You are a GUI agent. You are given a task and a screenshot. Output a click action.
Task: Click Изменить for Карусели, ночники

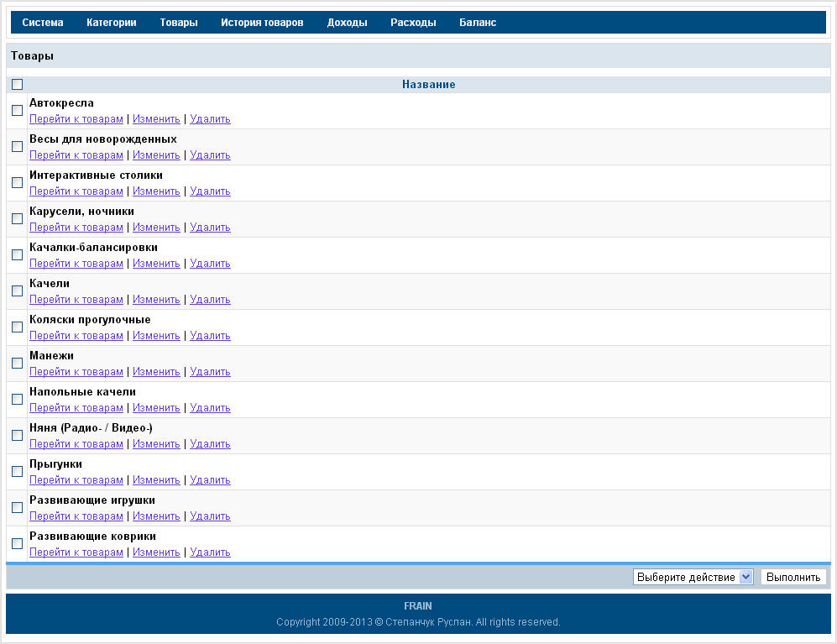click(156, 228)
